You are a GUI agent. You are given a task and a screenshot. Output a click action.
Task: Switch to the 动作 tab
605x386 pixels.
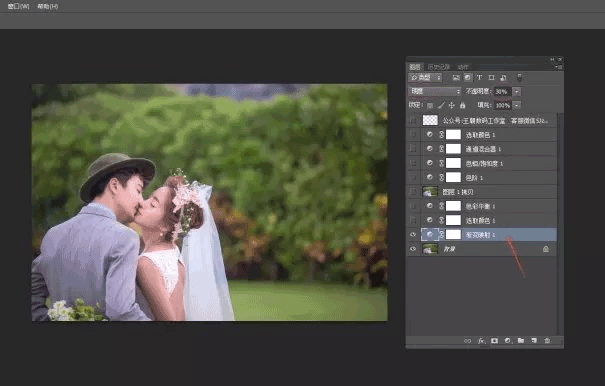coord(463,67)
